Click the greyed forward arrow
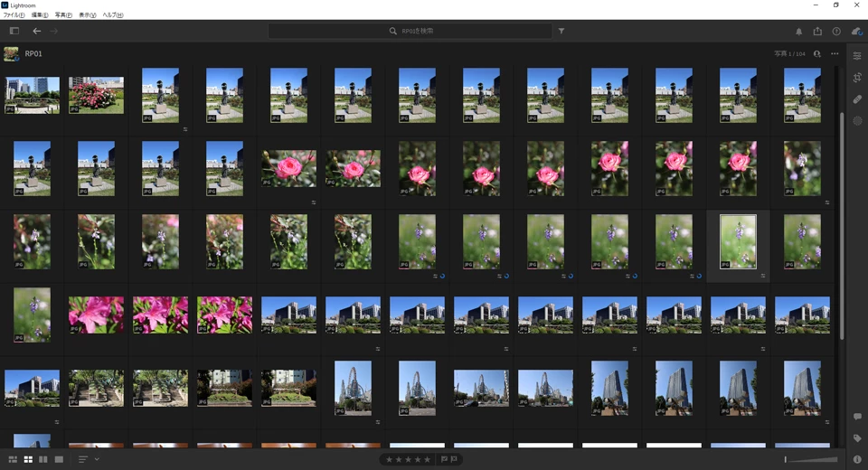This screenshot has width=868, height=470. (x=53, y=31)
